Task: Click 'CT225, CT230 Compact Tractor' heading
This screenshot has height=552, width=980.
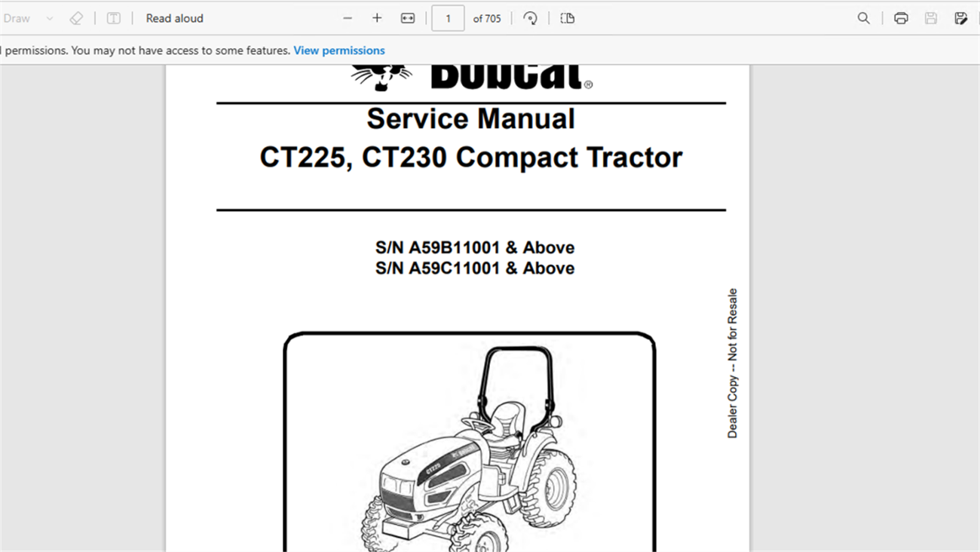Action: [471, 157]
